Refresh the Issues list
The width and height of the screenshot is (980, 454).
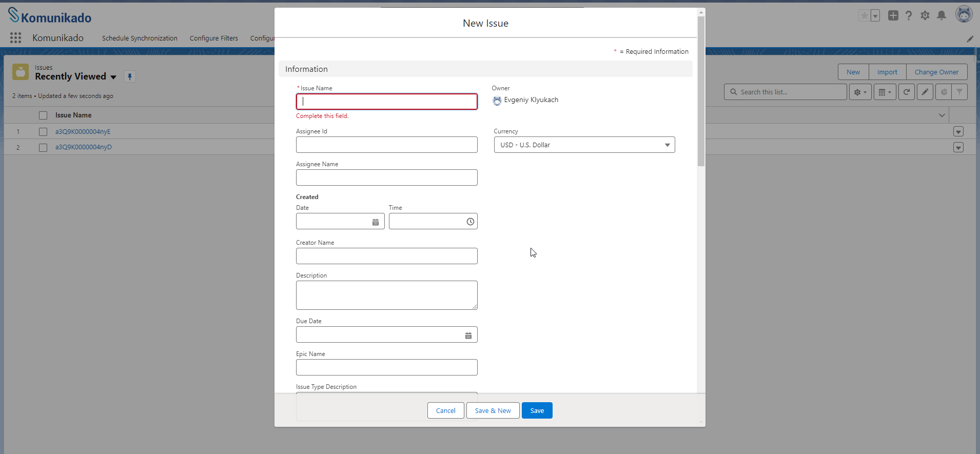click(x=907, y=92)
